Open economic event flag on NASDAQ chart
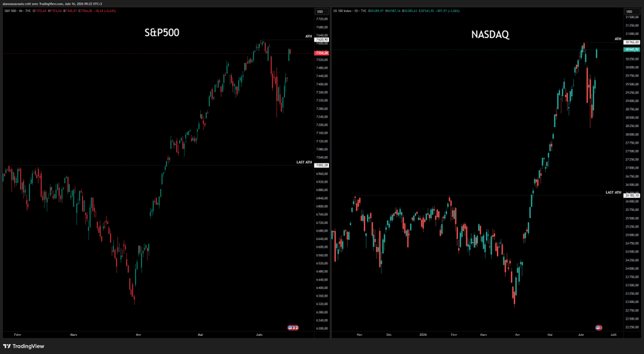 [599, 327]
